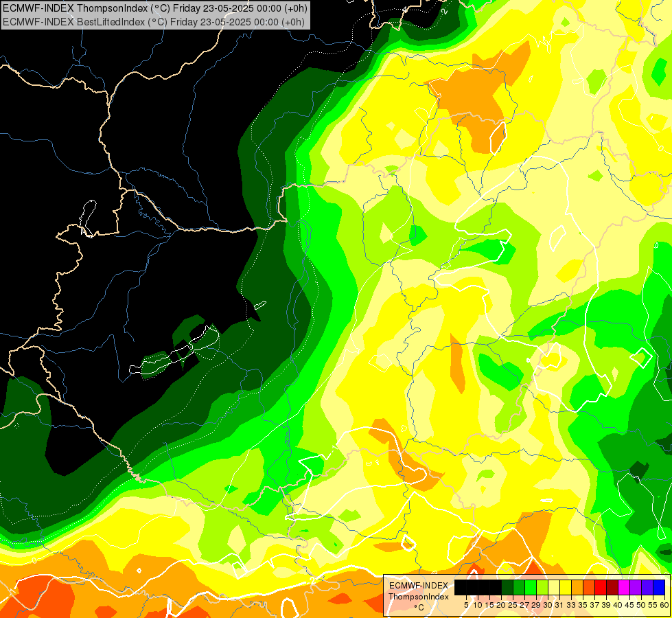Click legend scale value "50"

tap(640, 605)
